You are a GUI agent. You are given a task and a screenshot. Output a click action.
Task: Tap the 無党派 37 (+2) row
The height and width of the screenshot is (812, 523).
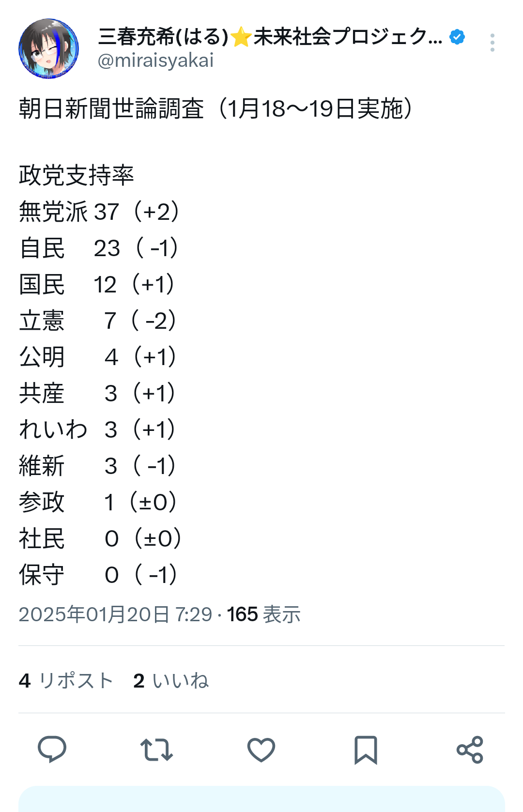(x=99, y=212)
